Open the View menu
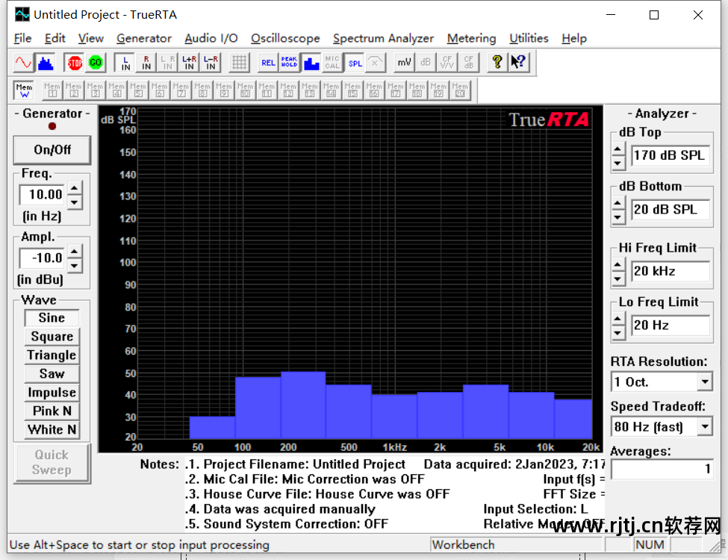 tap(91, 38)
